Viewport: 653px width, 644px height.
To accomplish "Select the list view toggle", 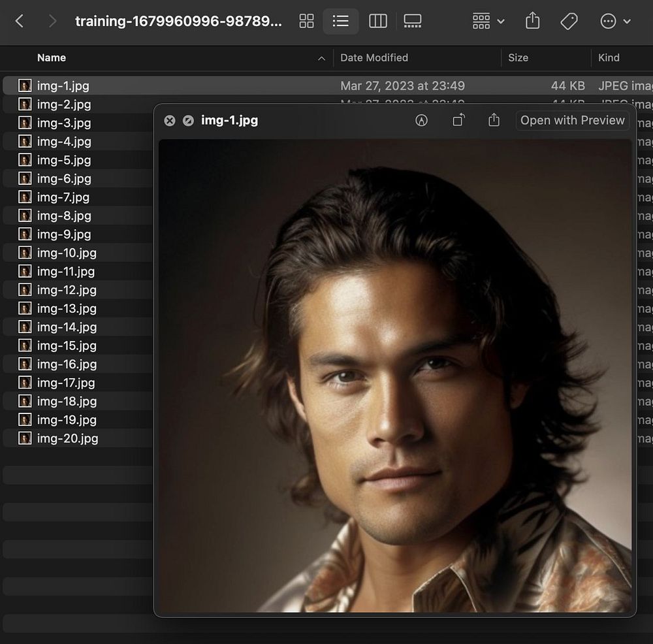I will [341, 22].
